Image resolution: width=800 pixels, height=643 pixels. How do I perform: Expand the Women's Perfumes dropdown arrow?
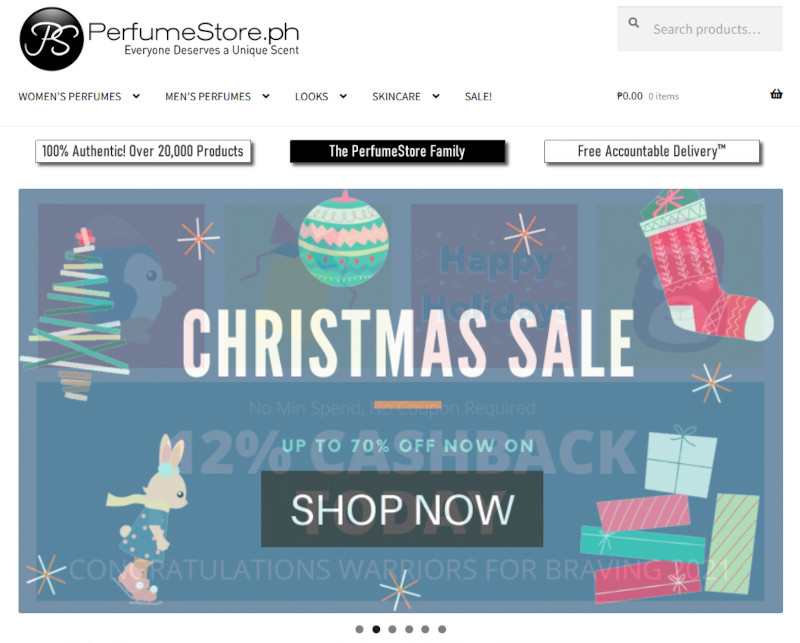(x=136, y=96)
